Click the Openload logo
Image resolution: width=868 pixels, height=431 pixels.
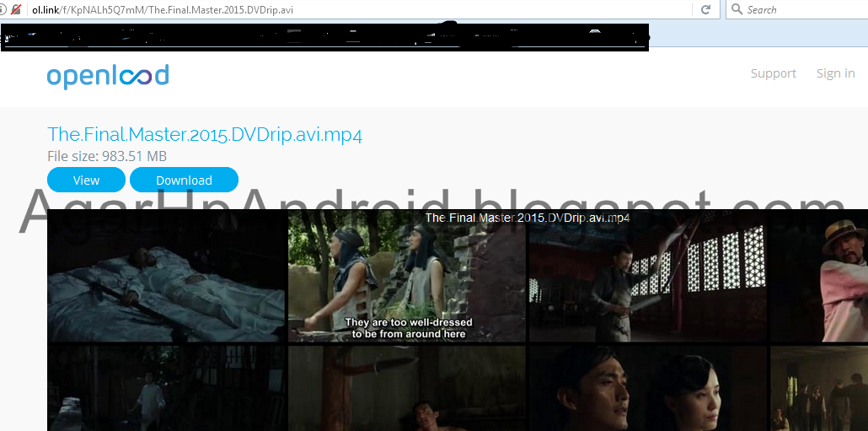(x=108, y=77)
